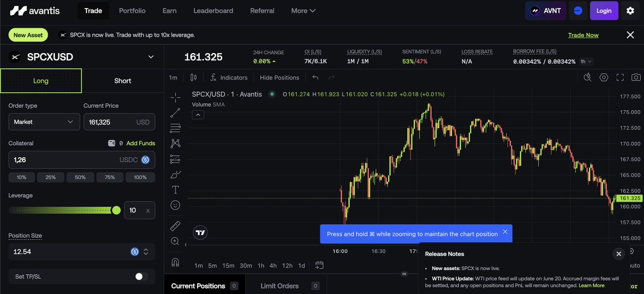The height and width of the screenshot is (294, 644).
Task: Click the Avantis logo
Action: pos(35,11)
